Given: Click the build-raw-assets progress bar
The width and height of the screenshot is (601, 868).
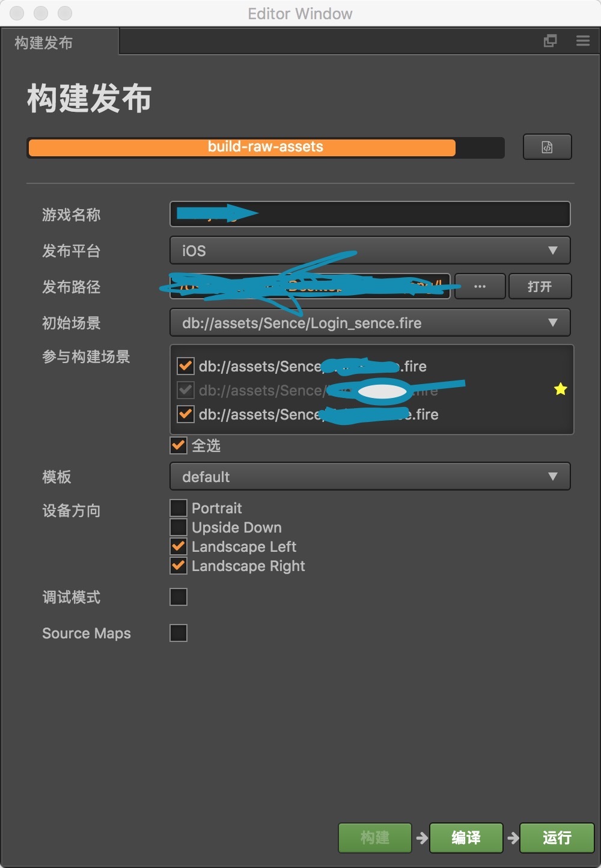Looking at the screenshot, I should pyautogui.click(x=265, y=147).
